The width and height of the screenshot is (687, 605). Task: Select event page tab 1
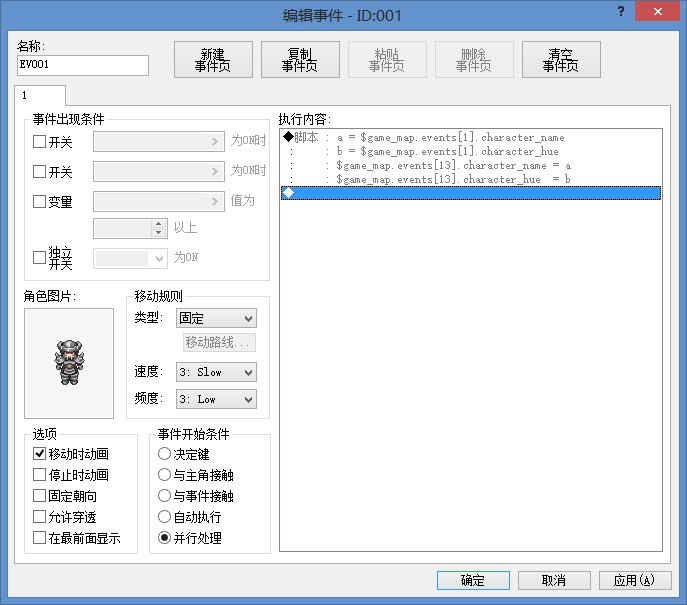coord(40,95)
